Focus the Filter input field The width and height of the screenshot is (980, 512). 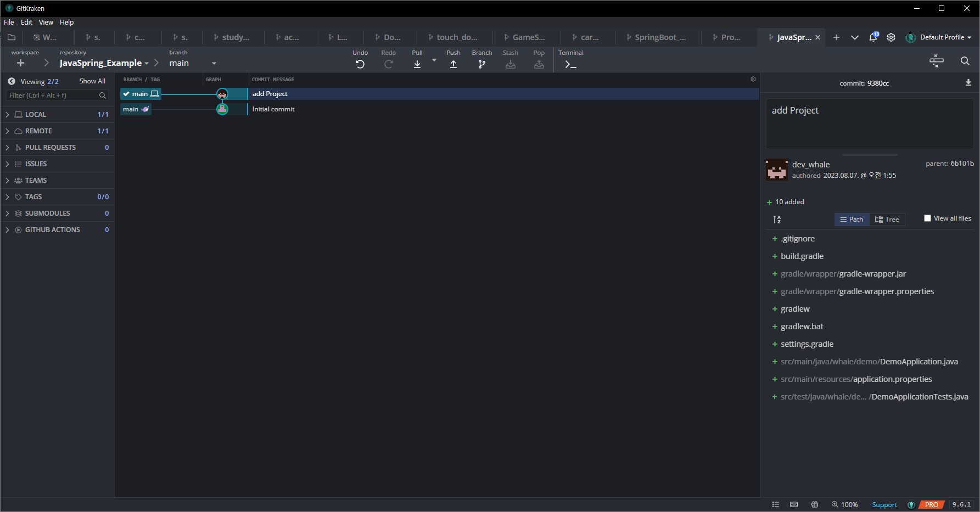tap(57, 95)
